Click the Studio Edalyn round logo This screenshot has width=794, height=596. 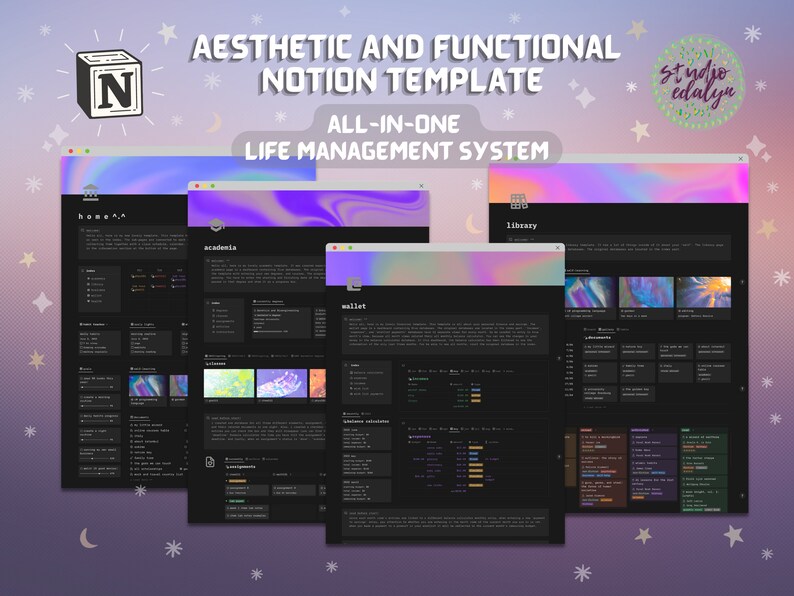698,82
